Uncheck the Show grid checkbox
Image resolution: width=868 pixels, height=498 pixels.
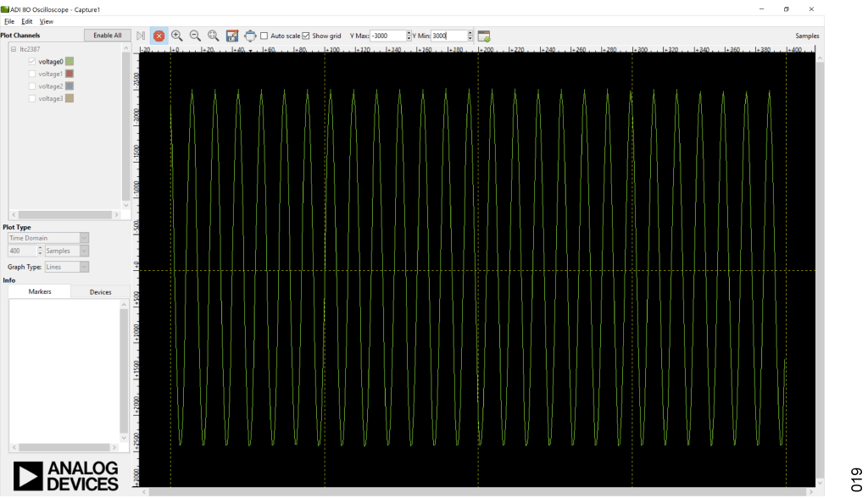coord(305,36)
